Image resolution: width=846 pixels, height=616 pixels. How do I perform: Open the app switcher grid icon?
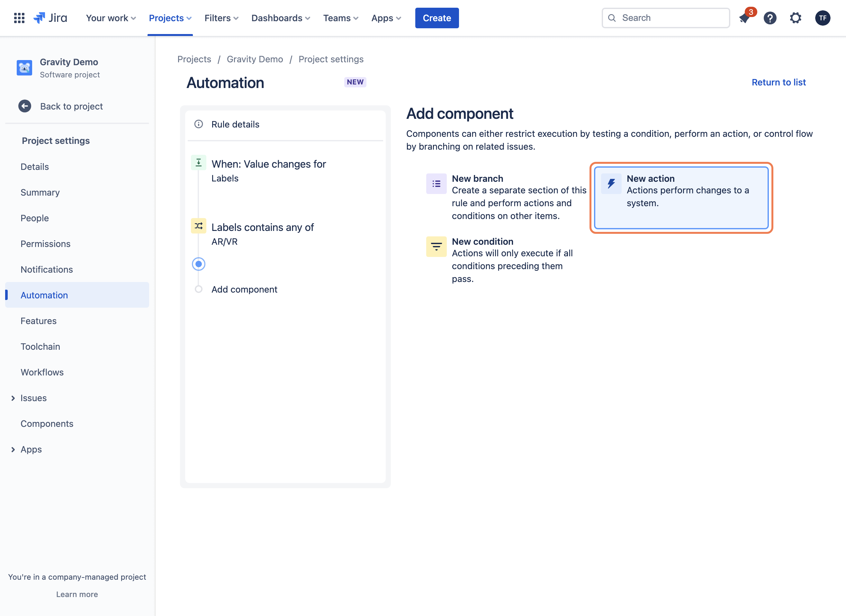pos(19,18)
